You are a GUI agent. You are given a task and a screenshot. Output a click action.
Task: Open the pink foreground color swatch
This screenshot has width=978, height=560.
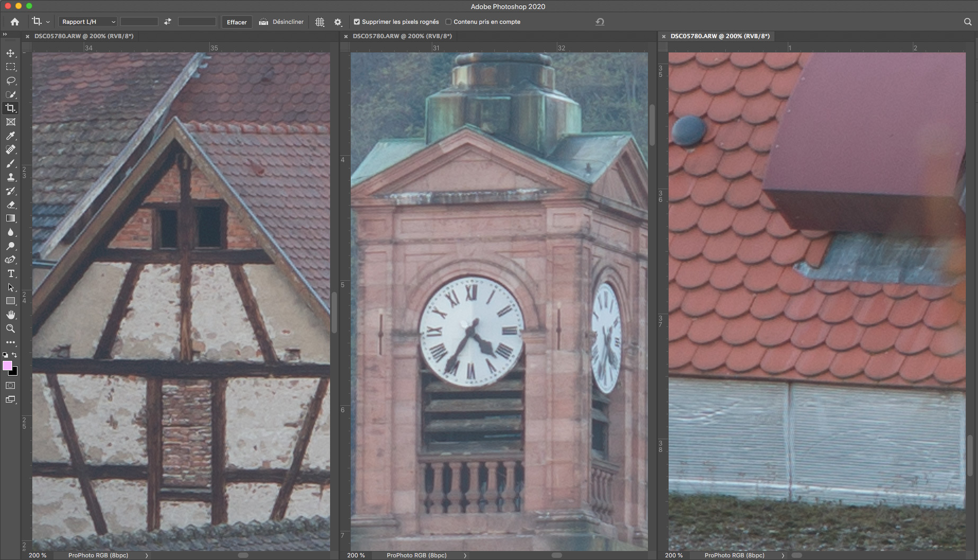pos(7,366)
